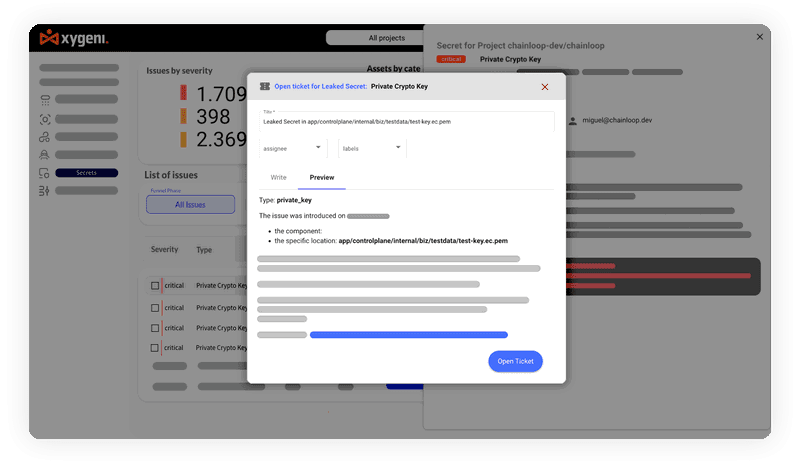Open the All projects selector

click(386, 38)
